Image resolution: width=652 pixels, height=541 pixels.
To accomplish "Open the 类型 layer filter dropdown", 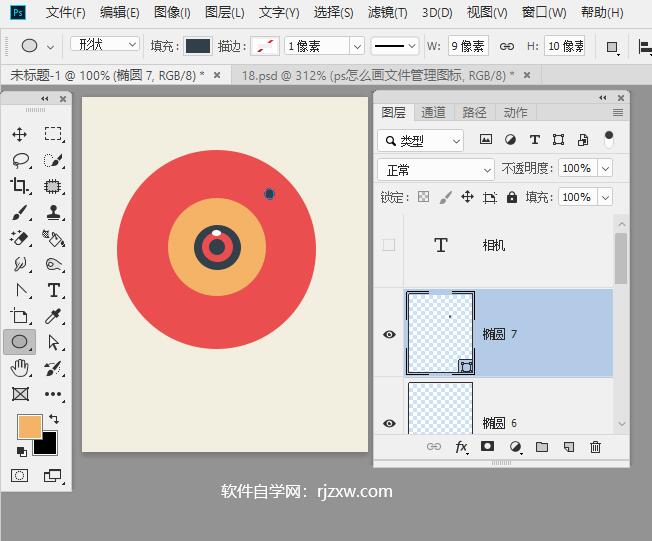I will point(420,141).
